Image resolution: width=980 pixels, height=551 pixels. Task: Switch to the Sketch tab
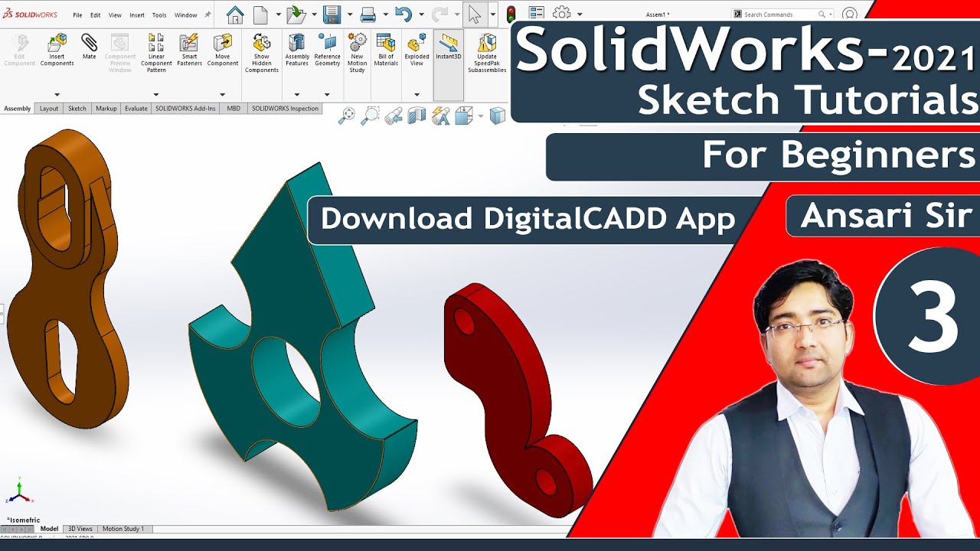77,109
